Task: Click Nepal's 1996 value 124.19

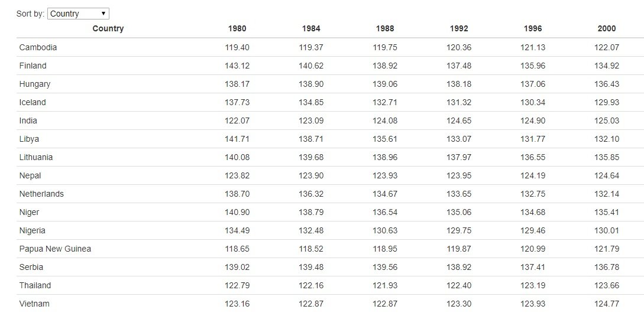Action: pyautogui.click(x=533, y=175)
